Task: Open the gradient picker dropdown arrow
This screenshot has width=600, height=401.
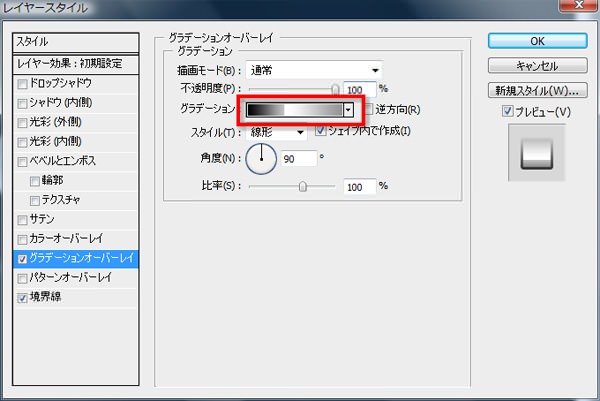Action: coord(347,110)
